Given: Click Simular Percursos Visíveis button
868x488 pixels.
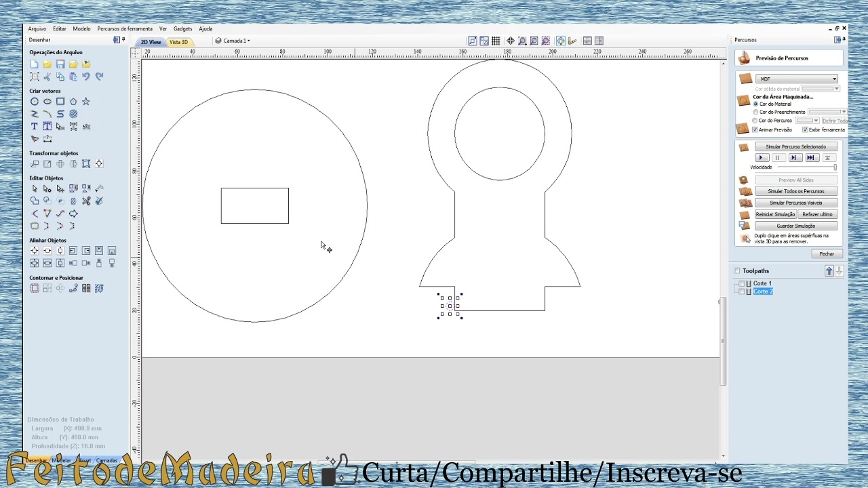Looking at the screenshot, I should pos(796,203).
